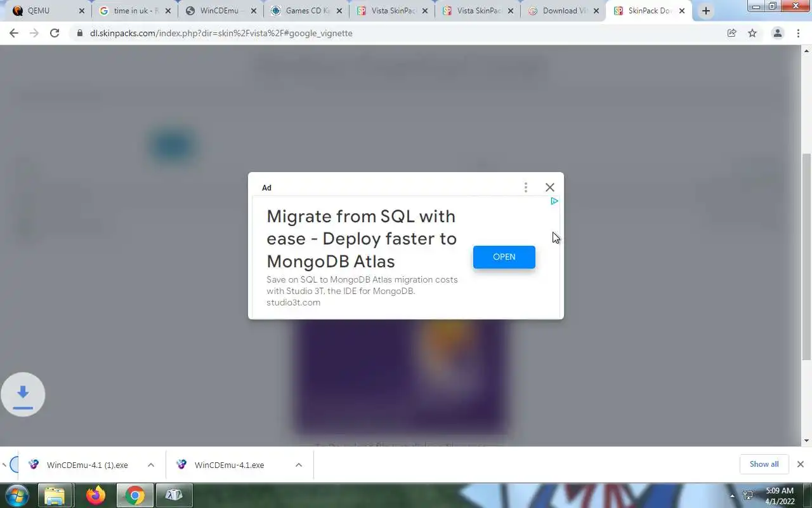Expand options for WinCDEmu-4.1 (1).exe

click(151, 465)
